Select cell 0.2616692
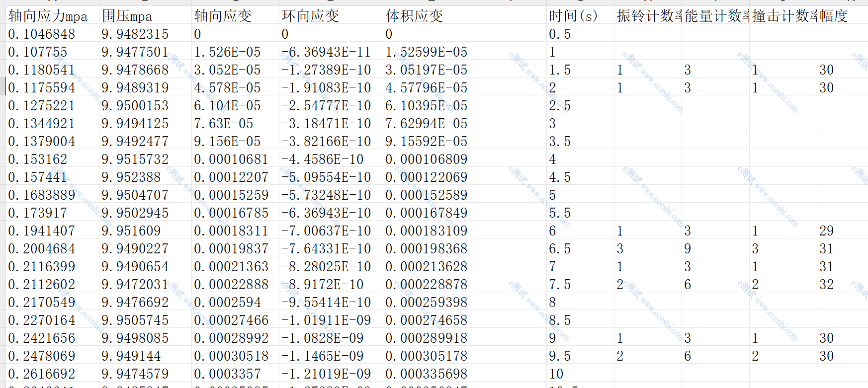 click(53, 373)
